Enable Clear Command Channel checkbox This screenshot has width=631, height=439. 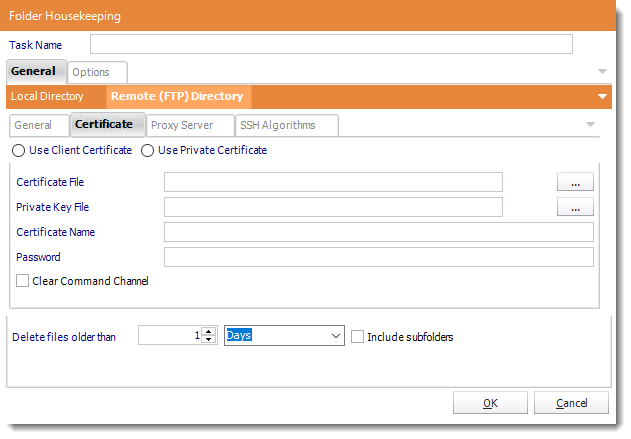[x=23, y=281]
